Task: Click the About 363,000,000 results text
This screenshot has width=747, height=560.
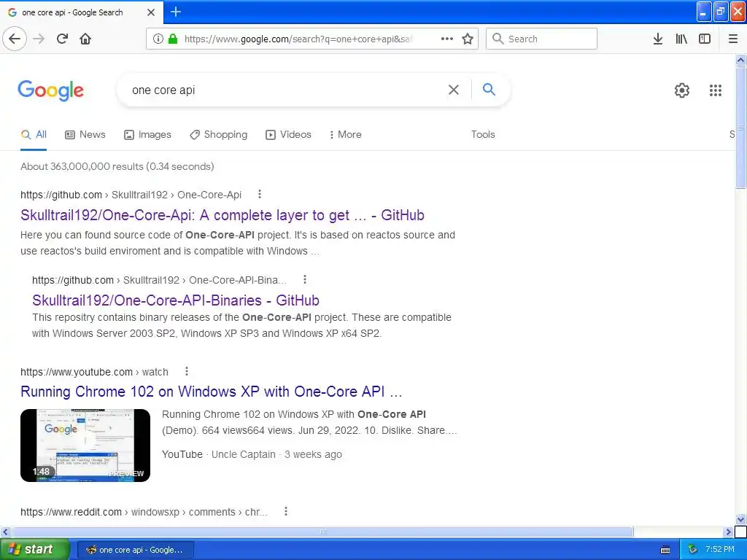Action: [x=117, y=167]
